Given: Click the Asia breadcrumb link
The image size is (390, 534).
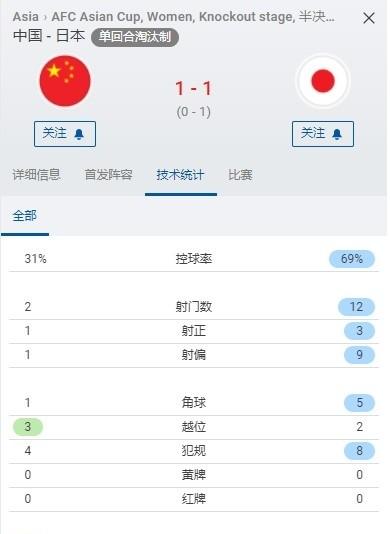Looking at the screenshot, I should pyautogui.click(x=26, y=17).
